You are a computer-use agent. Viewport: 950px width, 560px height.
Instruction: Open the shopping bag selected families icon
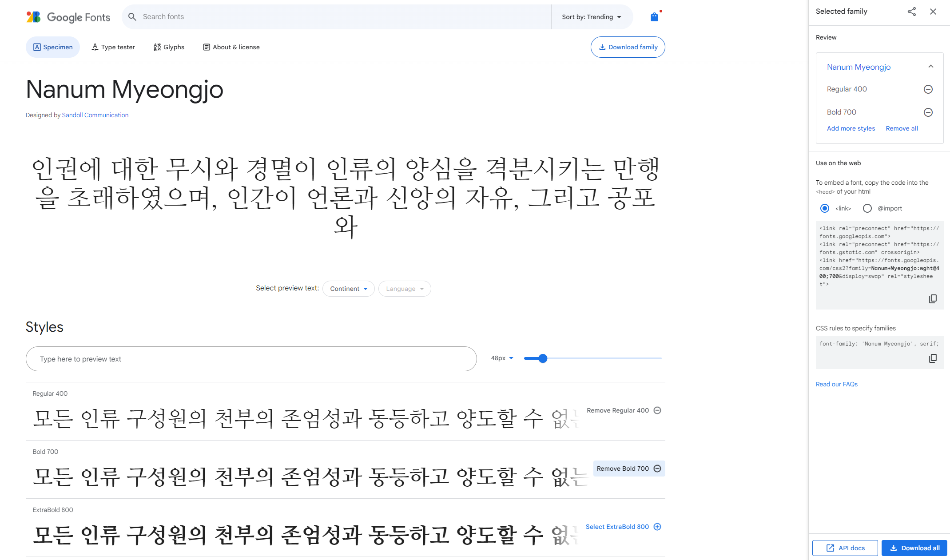(x=654, y=17)
